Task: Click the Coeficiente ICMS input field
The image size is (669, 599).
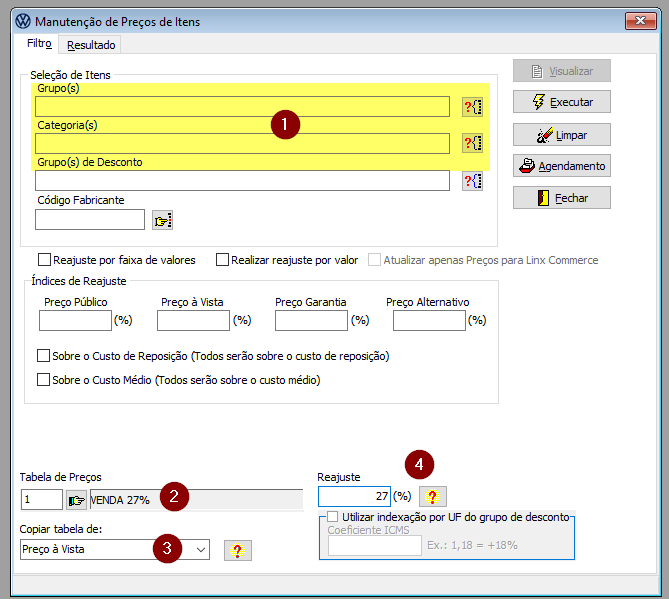Action: (x=375, y=546)
